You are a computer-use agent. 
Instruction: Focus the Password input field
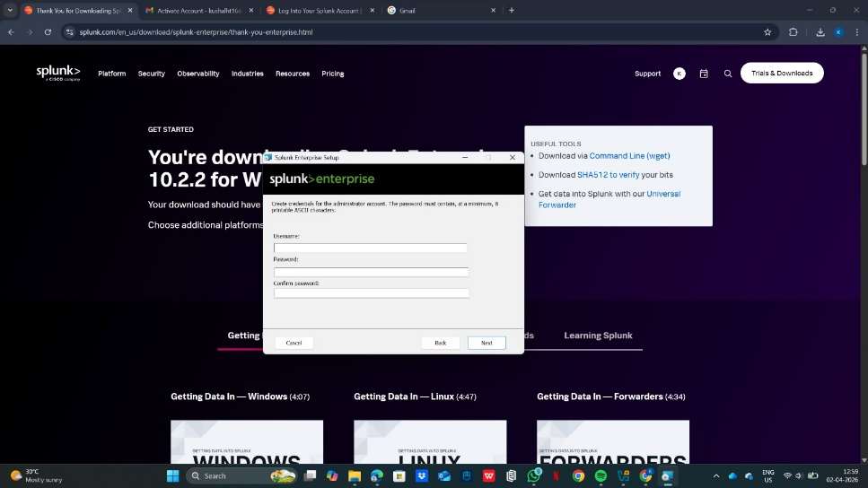coord(371,272)
